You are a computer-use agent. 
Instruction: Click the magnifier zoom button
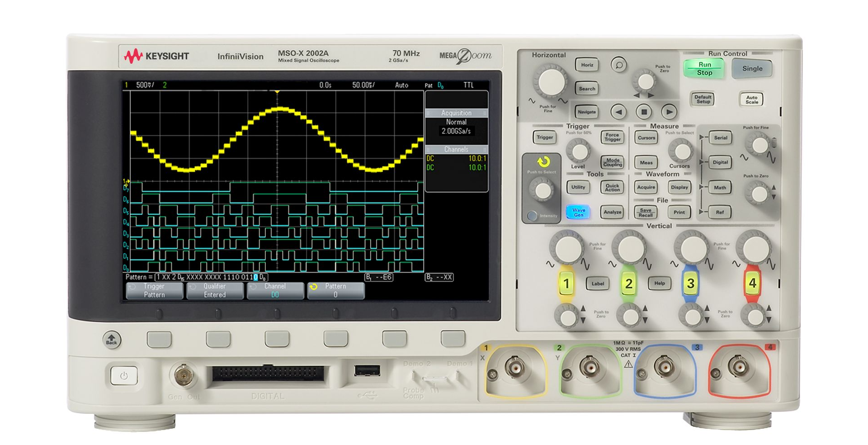[x=619, y=65]
